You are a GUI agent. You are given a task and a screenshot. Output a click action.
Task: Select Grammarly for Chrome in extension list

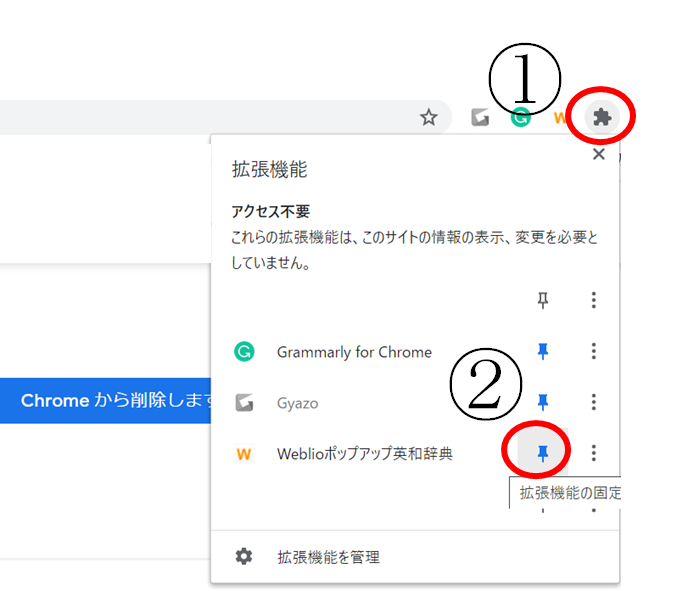(354, 352)
